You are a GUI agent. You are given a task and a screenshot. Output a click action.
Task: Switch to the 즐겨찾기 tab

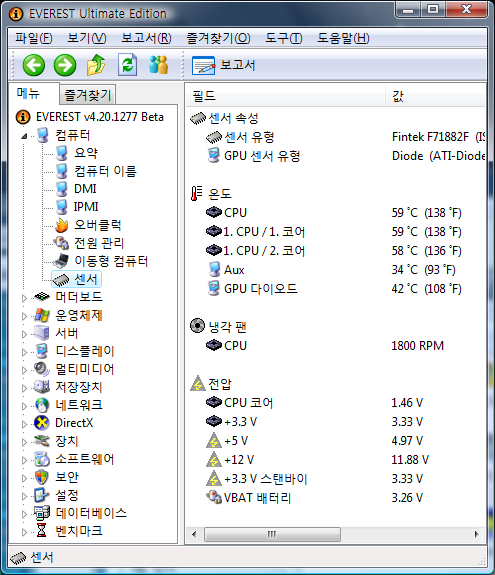[x=88, y=95]
